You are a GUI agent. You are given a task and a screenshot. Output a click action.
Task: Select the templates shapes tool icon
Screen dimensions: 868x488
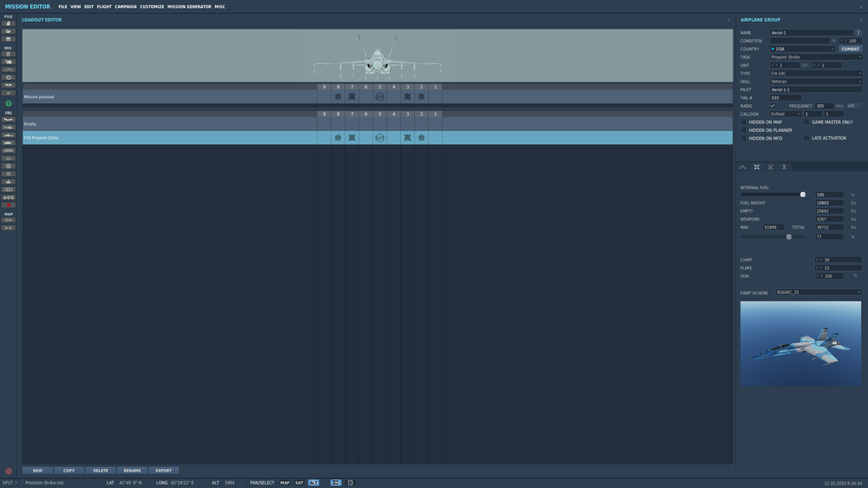[9, 197]
